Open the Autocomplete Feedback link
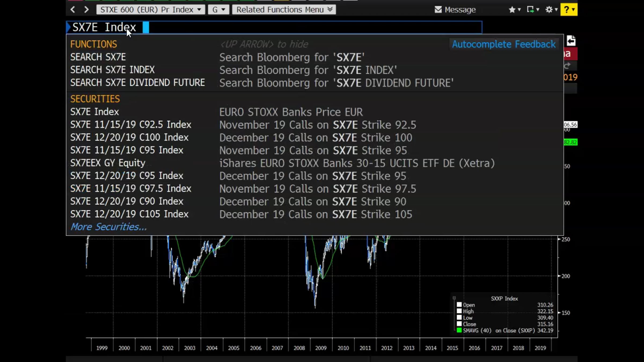Screen dimensions: 644x362 tap(503, 44)
